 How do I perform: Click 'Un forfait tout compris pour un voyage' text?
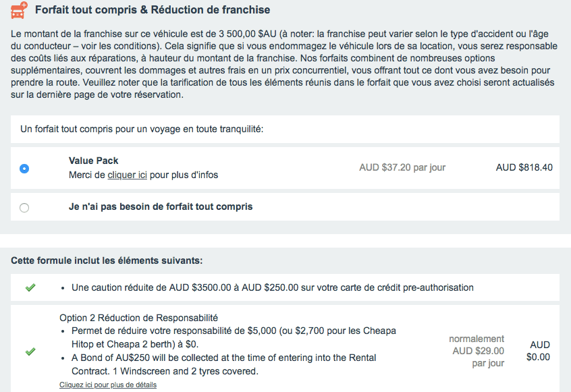click(142, 129)
